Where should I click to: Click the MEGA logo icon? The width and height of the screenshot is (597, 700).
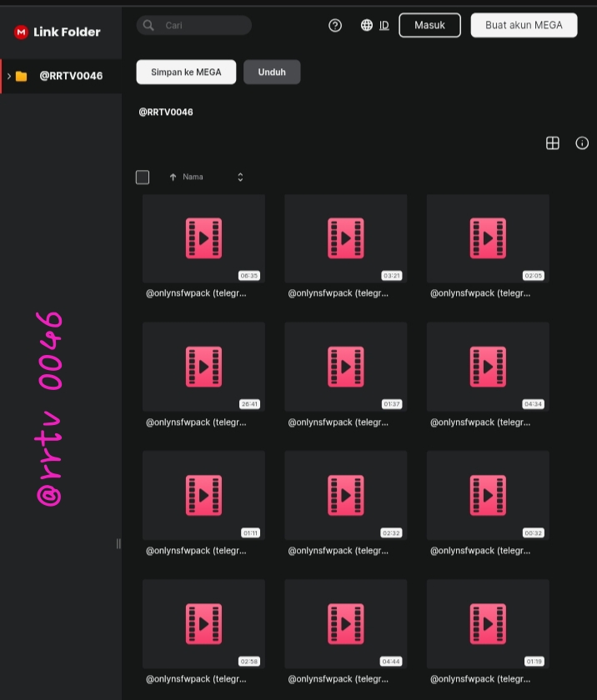click(x=21, y=32)
